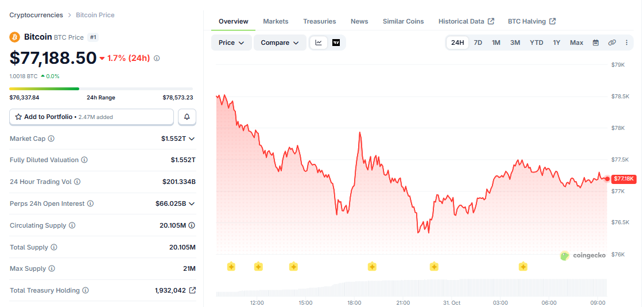
Task: Click the 24 Hour Trading Vol info icon
Action: point(77,182)
